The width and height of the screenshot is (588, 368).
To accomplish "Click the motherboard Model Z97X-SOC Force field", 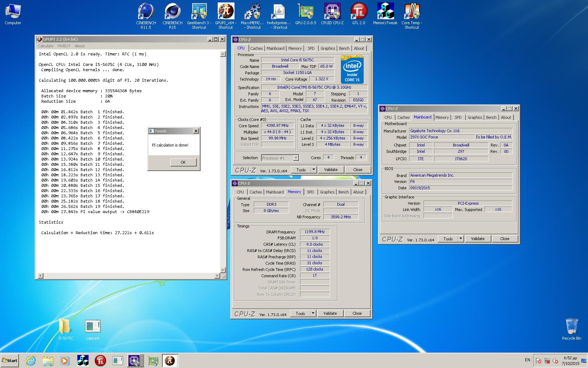I will [442, 137].
